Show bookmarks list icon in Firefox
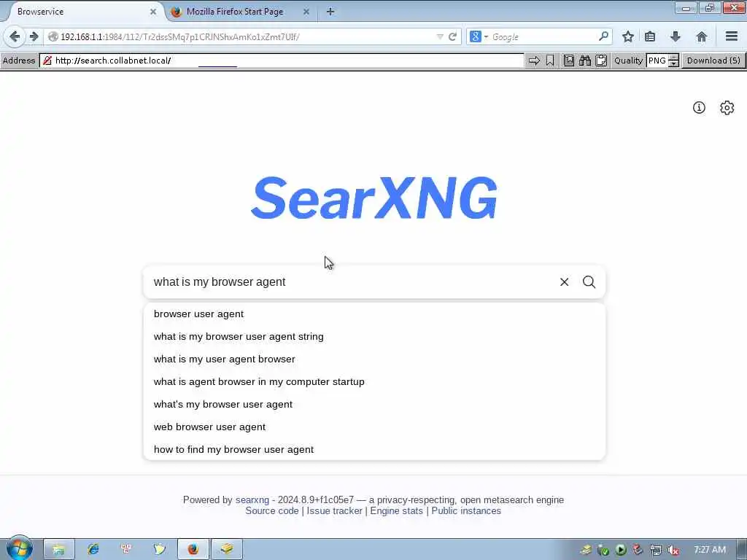The image size is (747, 560). coord(650,36)
